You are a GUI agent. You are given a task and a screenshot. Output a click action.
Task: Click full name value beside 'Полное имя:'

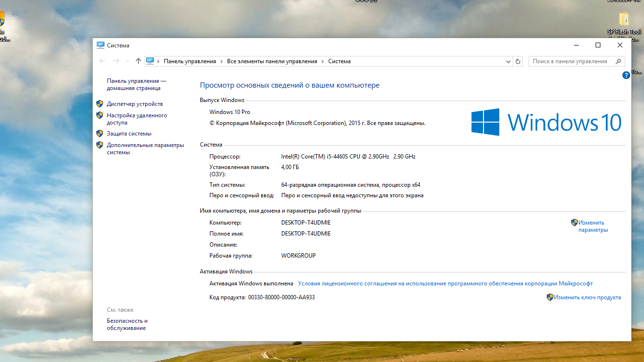click(x=306, y=234)
